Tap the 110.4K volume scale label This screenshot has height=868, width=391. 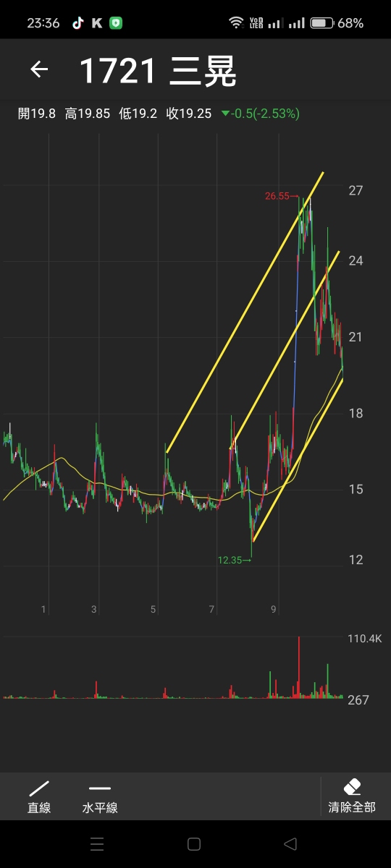(366, 639)
